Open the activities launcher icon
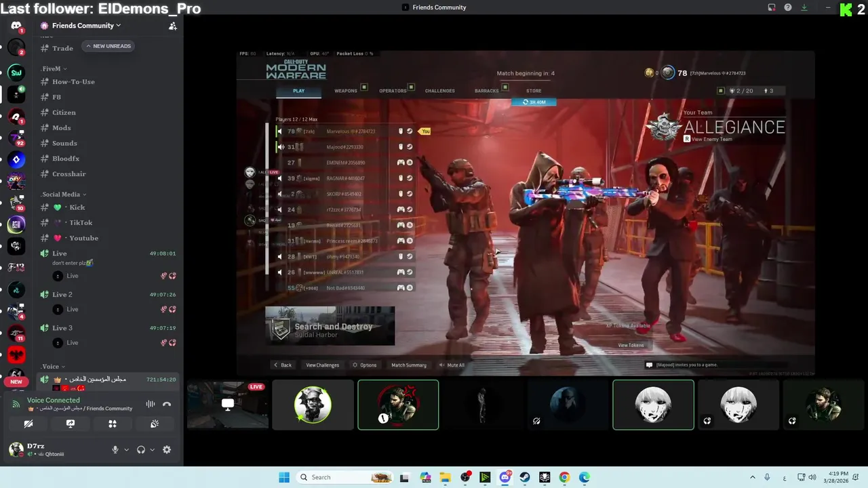868x488 pixels. 113,424
